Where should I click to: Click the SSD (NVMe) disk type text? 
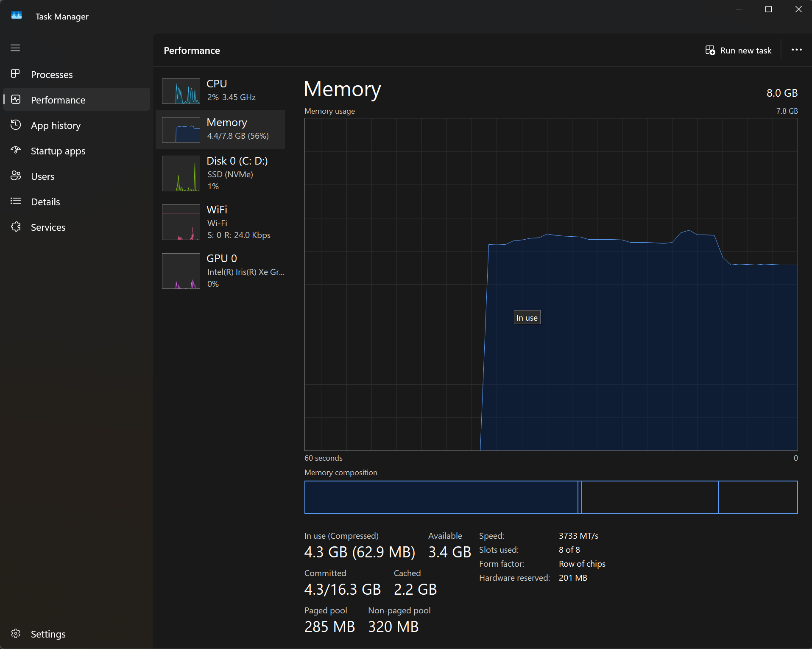pos(230,174)
